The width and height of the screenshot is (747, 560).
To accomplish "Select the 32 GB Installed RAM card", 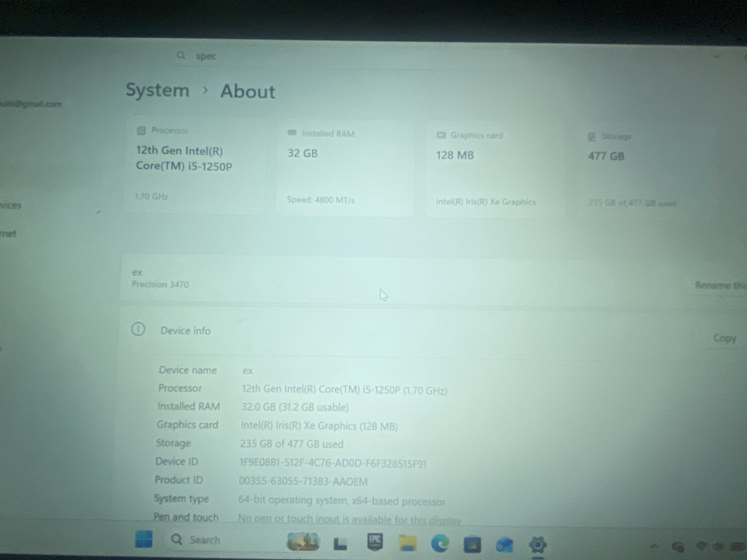I will pyautogui.click(x=345, y=168).
